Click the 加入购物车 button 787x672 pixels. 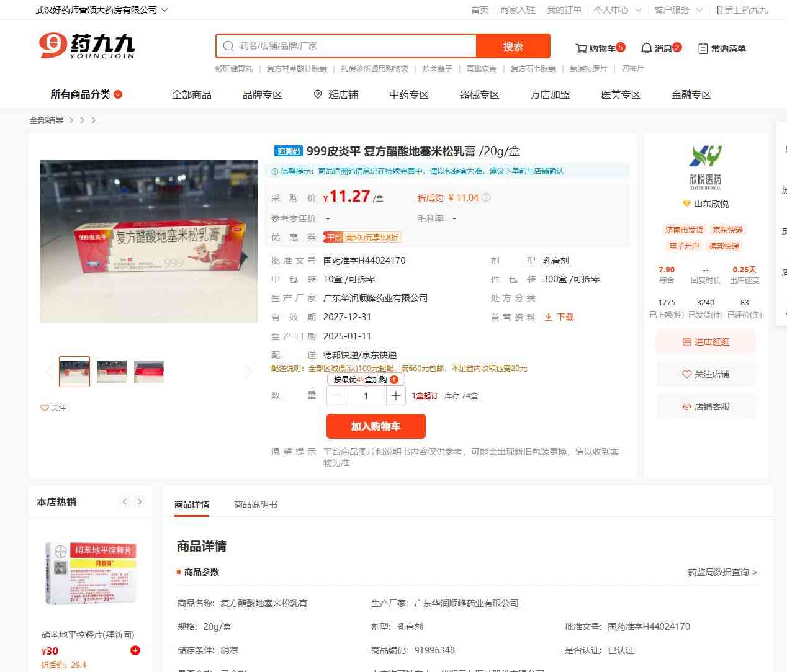376,426
